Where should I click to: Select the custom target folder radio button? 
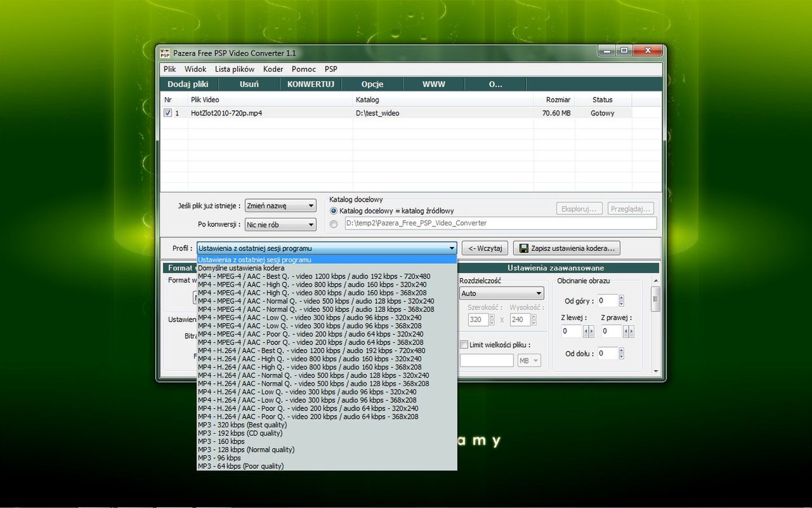(334, 224)
